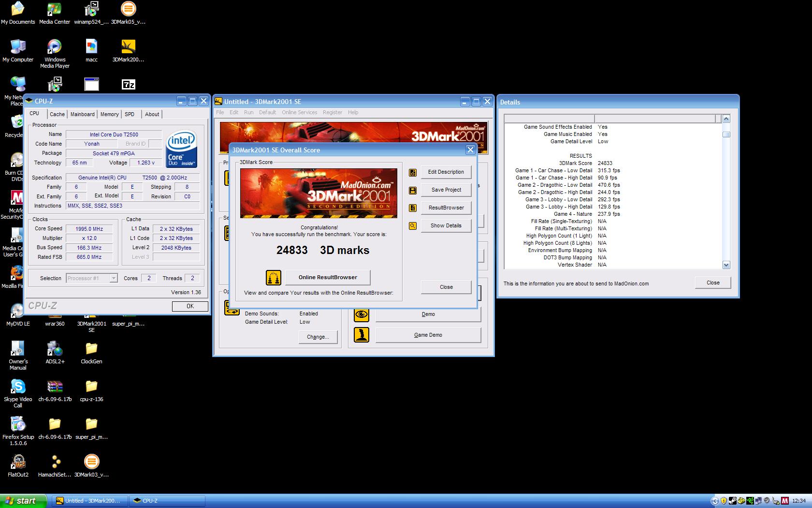The height and width of the screenshot is (508, 812).
Task: Open Owner's Manual desktop icon
Action: pyautogui.click(x=18, y=356)
